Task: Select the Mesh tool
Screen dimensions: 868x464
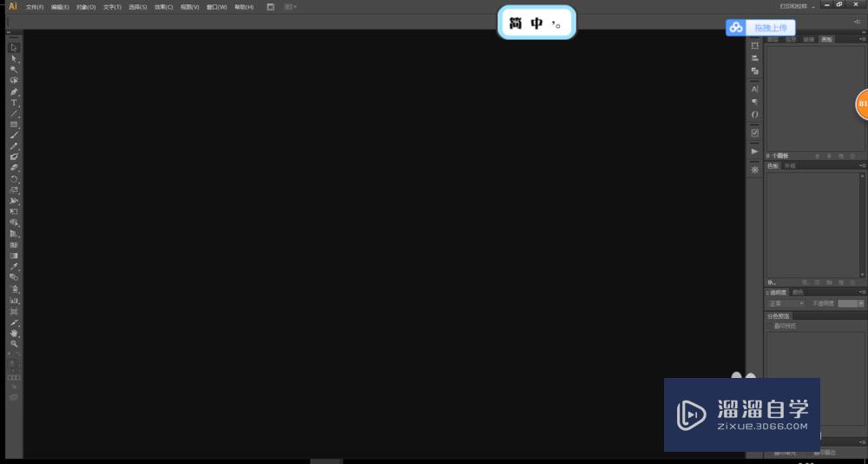Action: coord(15,244)
